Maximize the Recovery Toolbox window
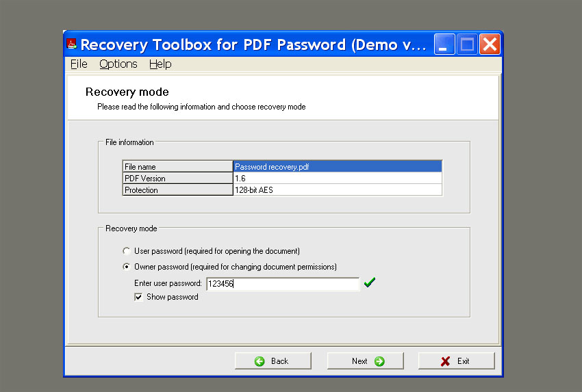This screenshot has width=582, height=392. point(467,45)
